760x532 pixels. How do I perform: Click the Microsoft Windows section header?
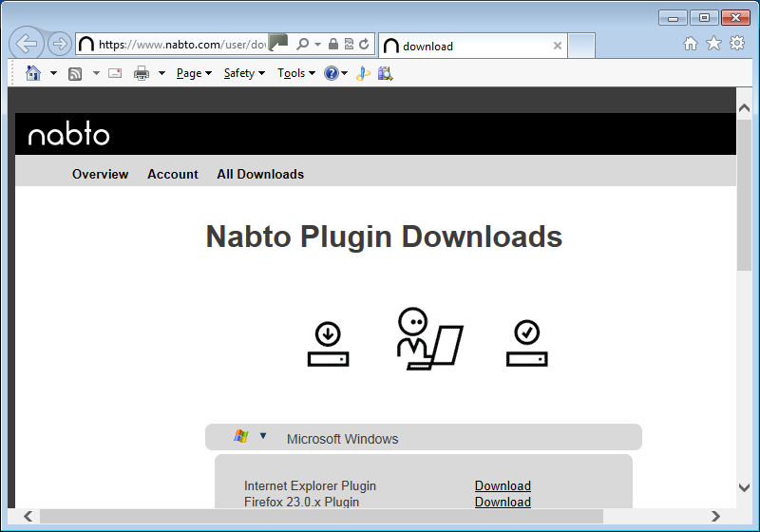(x=424, y=438)
